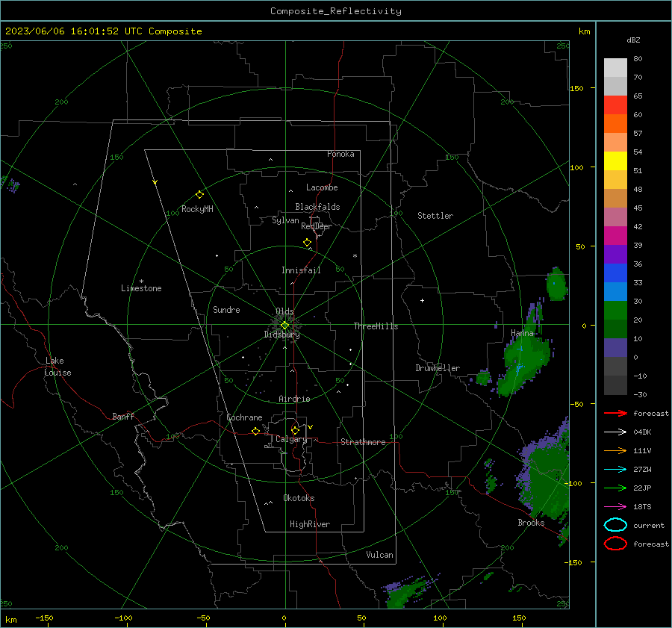Click the yellow diamond marker above Calgary
The width and height of the screenshot is (672, 628).
[x=295, y=430]
